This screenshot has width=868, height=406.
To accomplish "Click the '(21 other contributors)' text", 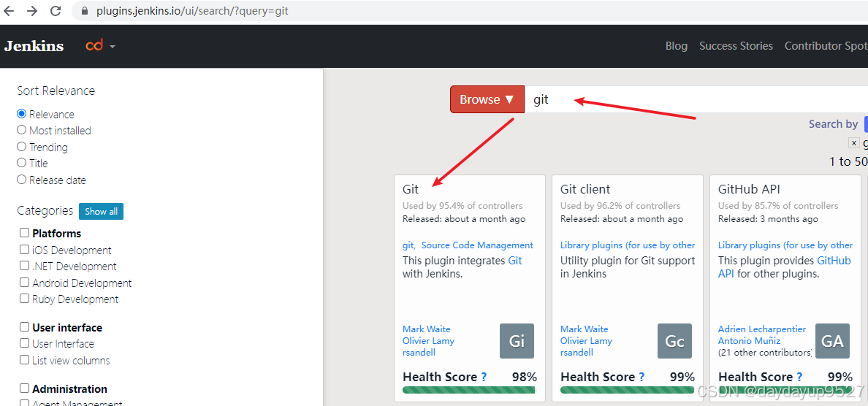I will (x=765, y=353).
